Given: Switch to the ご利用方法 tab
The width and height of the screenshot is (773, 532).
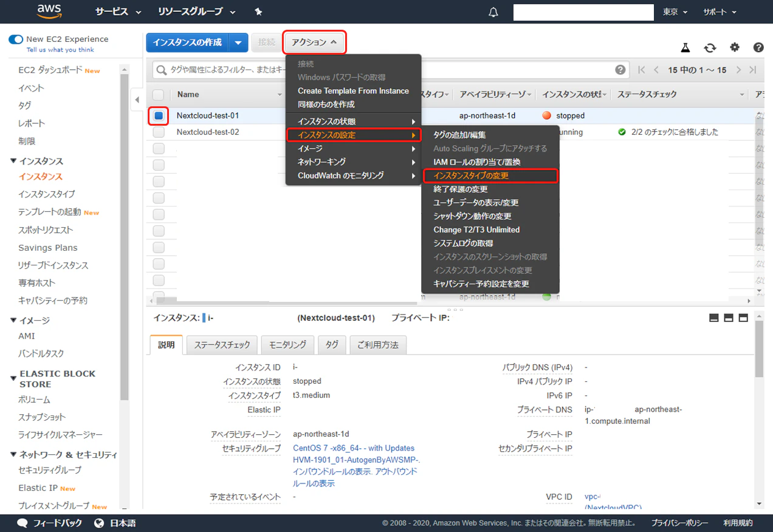Looking at the screenshot, I should (x=378, y=344).
